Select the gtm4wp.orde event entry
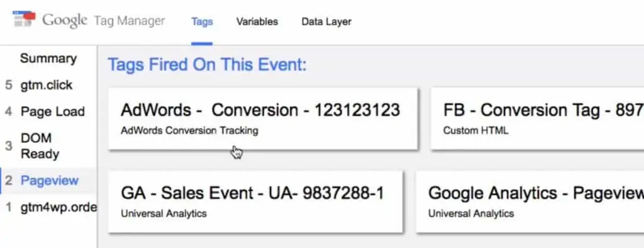Image resolution: width=644 pixels, height=248 pixels. (x=58, y=207)
